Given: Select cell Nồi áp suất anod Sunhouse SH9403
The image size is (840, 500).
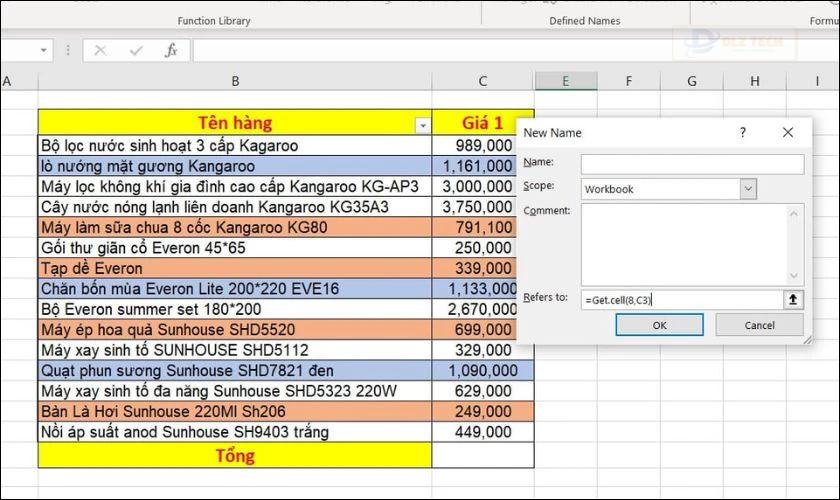Looking at the screenshot, I should pos(235,431).
